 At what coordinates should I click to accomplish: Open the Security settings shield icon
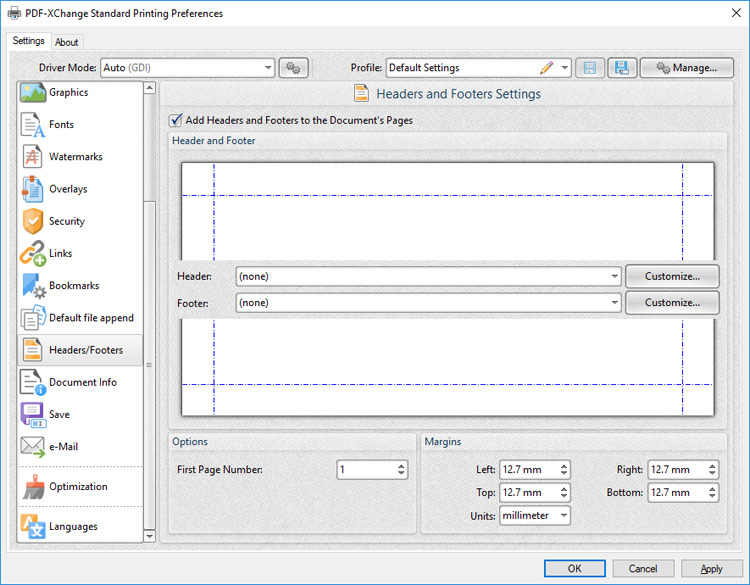33,221
